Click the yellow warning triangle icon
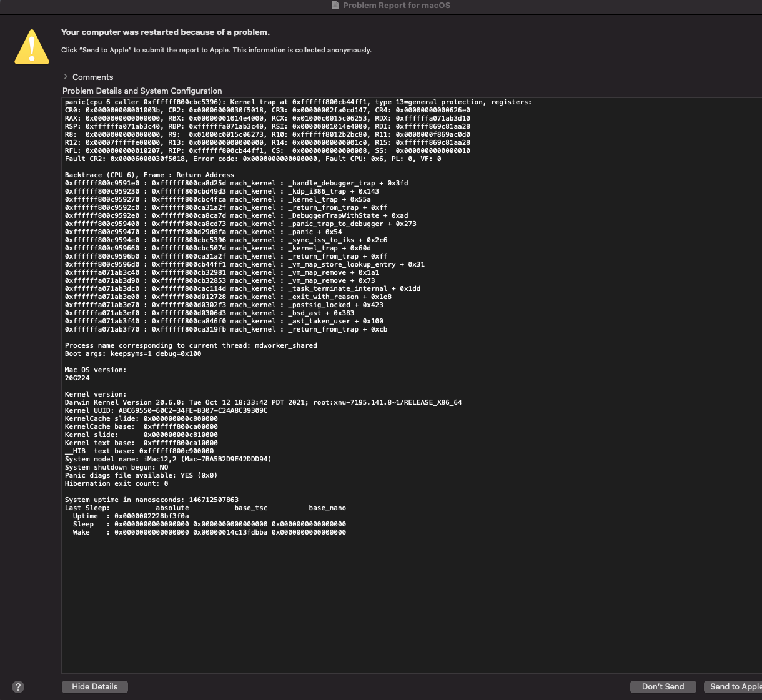Screen dimensions: 762x700 (x=32, y=47)
